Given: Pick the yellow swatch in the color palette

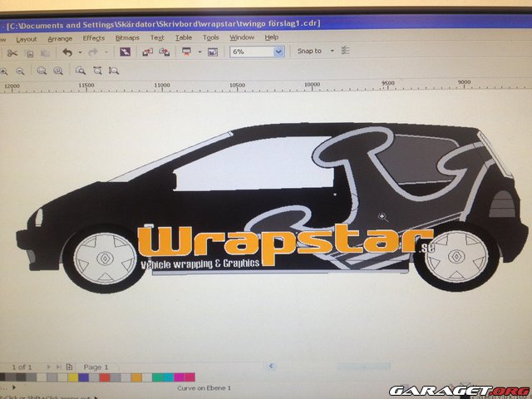Looking at the screenshot, I should pos(72,377).
